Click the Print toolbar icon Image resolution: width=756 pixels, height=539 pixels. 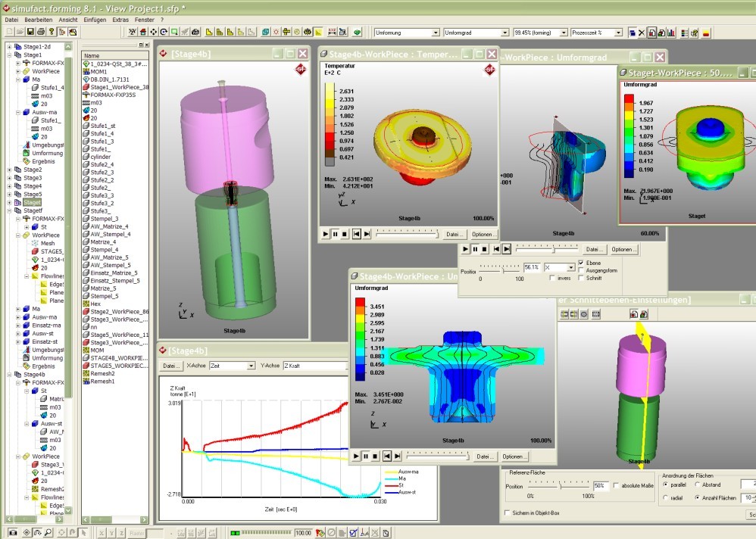(40, 32)
